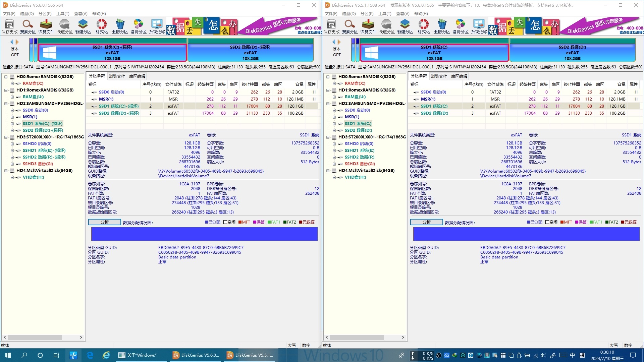Image resolution: width=644 pixels, height=362 pixels.
Task: Select SSD0 启动(0) row in V5.6.0 partition table
Action: 202,92
